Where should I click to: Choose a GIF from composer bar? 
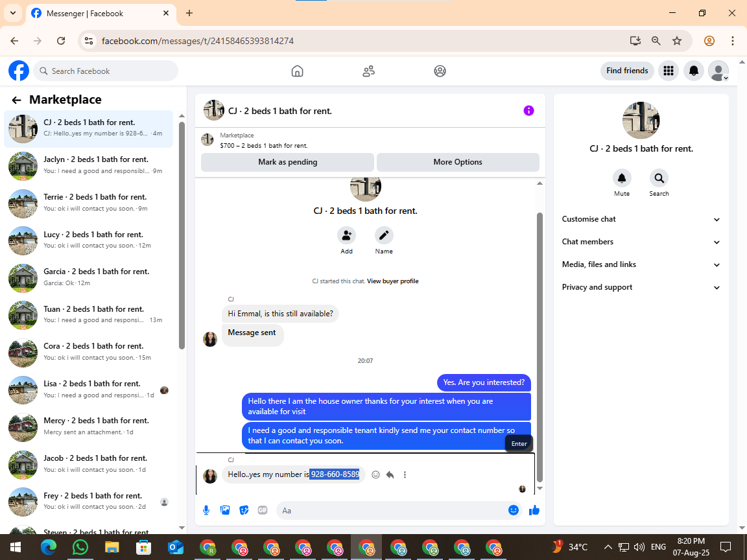pos(263,511)
